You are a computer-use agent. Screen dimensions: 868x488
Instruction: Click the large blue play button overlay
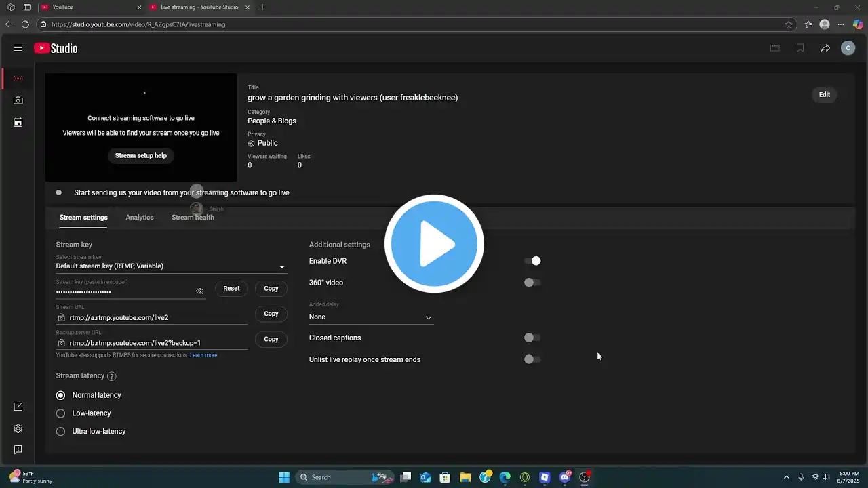point(434,244)
